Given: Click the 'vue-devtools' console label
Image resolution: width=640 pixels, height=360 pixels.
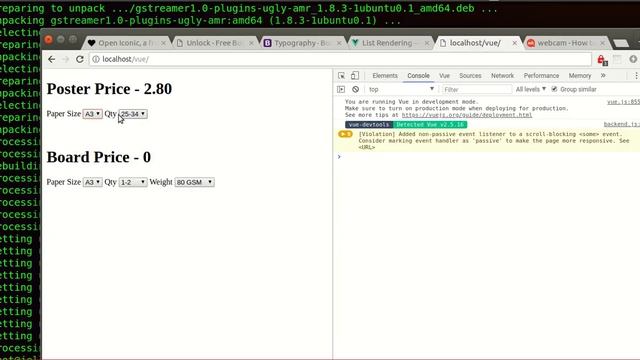Looking at the screenshot, I should coord(369,124).
